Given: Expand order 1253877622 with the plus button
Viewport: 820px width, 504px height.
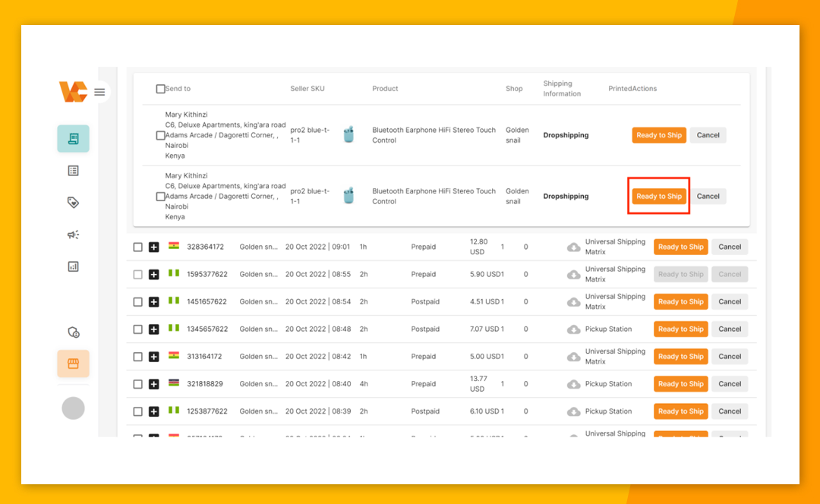Looking at the screenshot, I should point(153,411).
